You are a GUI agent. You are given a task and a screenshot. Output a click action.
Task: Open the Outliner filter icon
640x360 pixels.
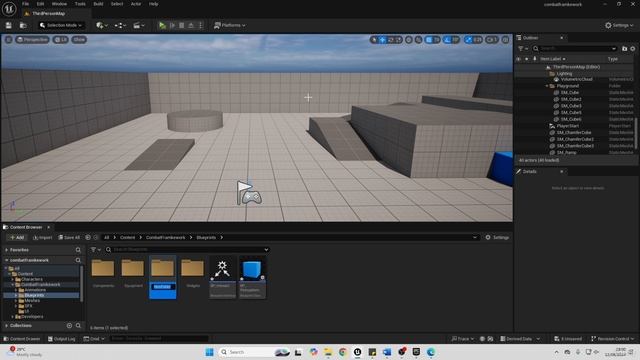pyautogui.click(x=522, y=49)
